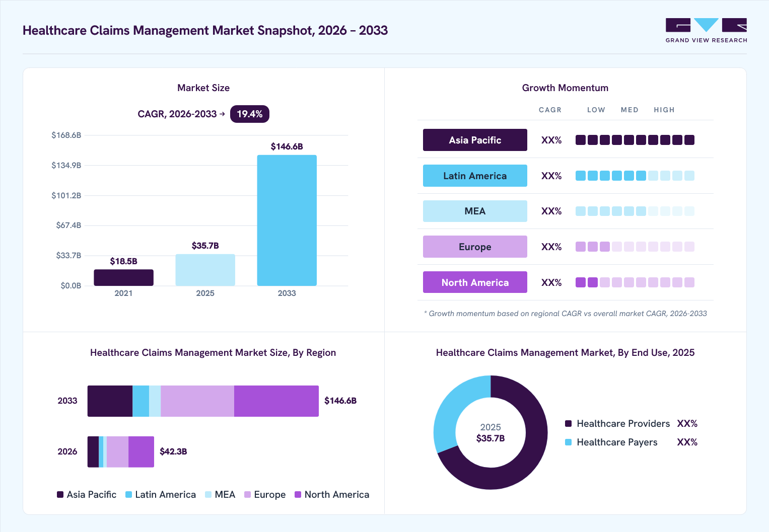Screen dimensions: 769x532
Task: Click the Healthcare Payers legend swatch
Action: tap(568, 442)
